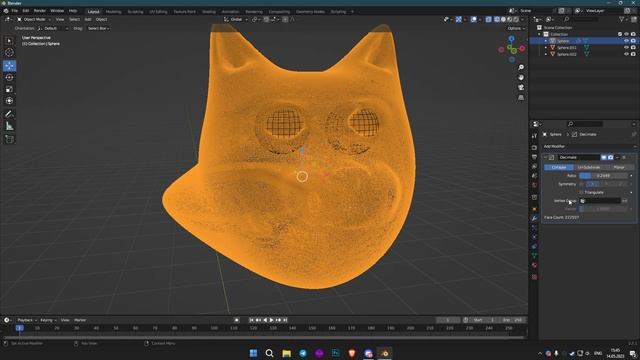Open the Physics properties tab
The height and width of the screenshot is (360, 640).
[x=534, y=237]
